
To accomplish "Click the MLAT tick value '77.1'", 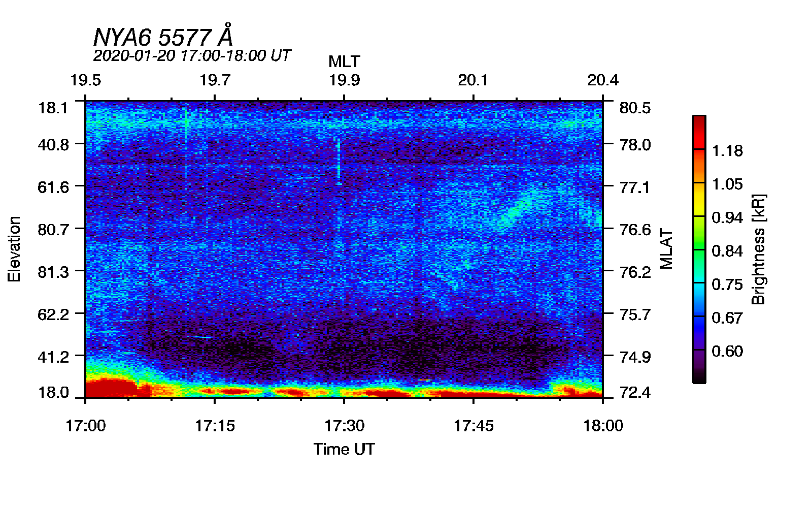I will coord(635,187).
